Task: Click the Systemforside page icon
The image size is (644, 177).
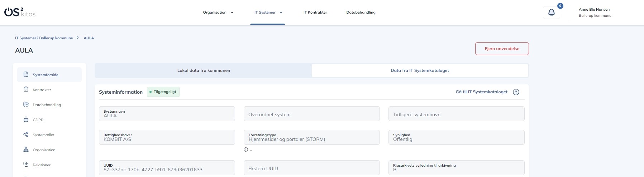Action: click(26, 74)
